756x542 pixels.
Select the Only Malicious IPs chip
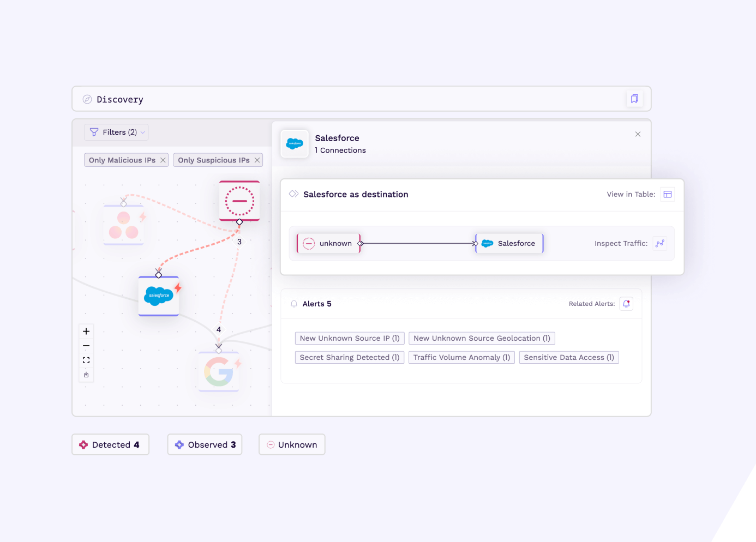127,160
